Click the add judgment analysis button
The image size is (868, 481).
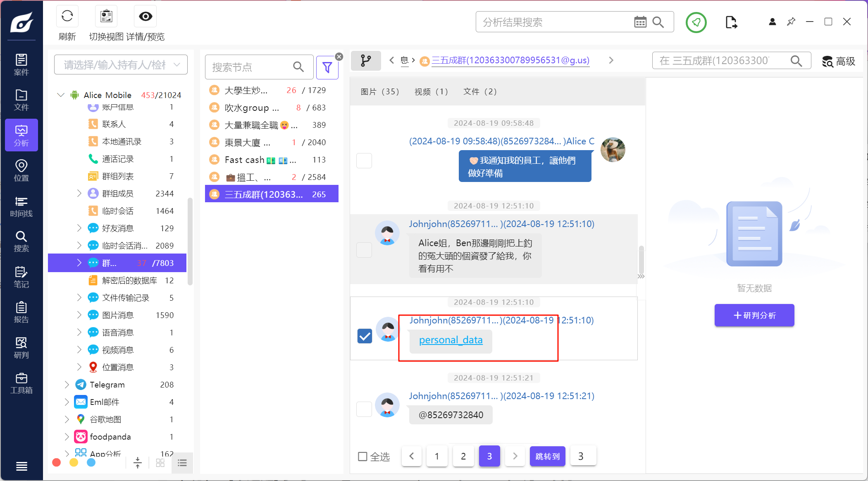(x=754, y=316)
